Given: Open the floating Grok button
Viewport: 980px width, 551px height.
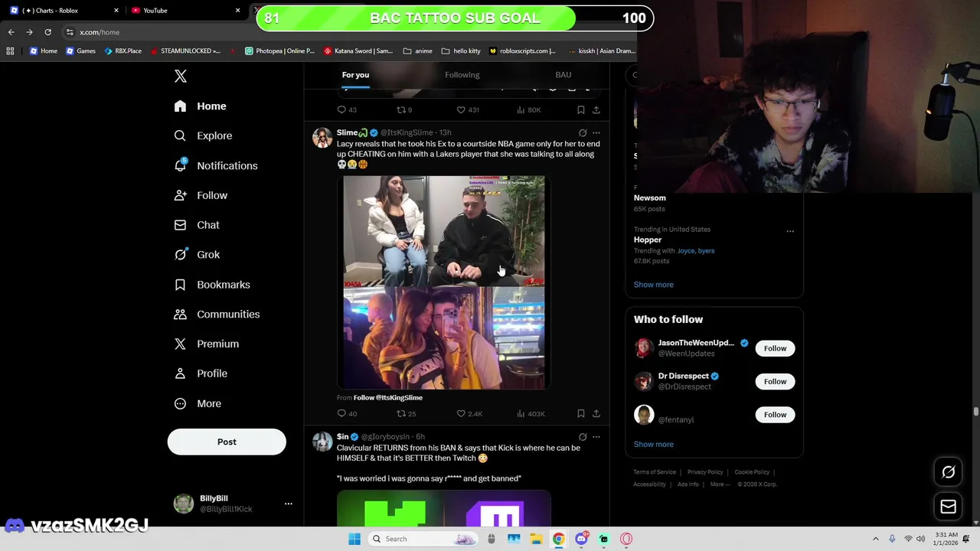Looking at the screenshot, I should pyautogui.click(x=948, y=472).
